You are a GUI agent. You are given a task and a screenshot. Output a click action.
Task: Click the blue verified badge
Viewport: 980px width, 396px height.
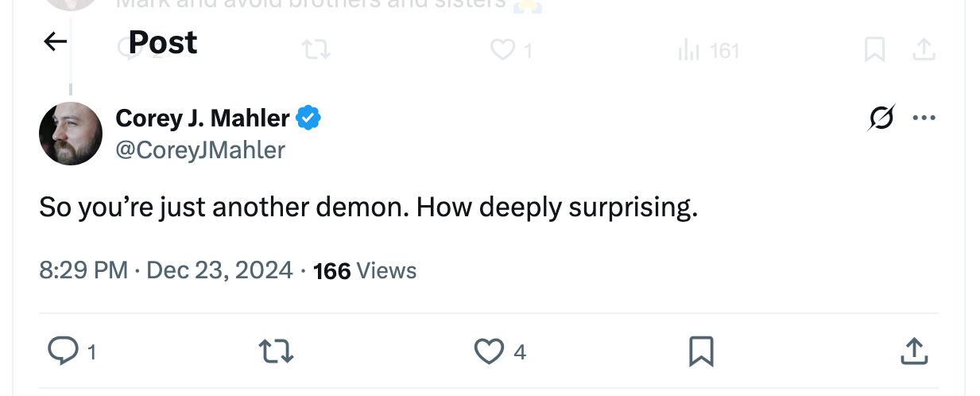click(308, 118)
